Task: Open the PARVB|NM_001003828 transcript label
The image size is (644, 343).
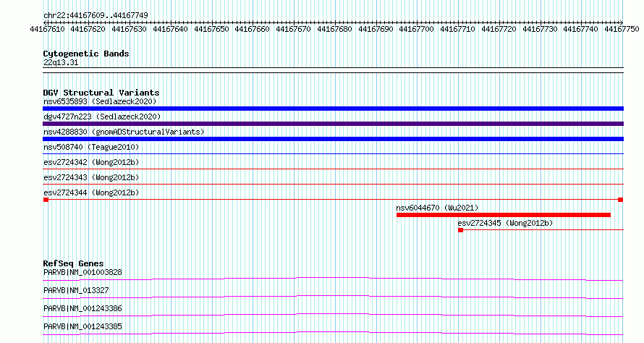Action: click(x=82, y=272)
